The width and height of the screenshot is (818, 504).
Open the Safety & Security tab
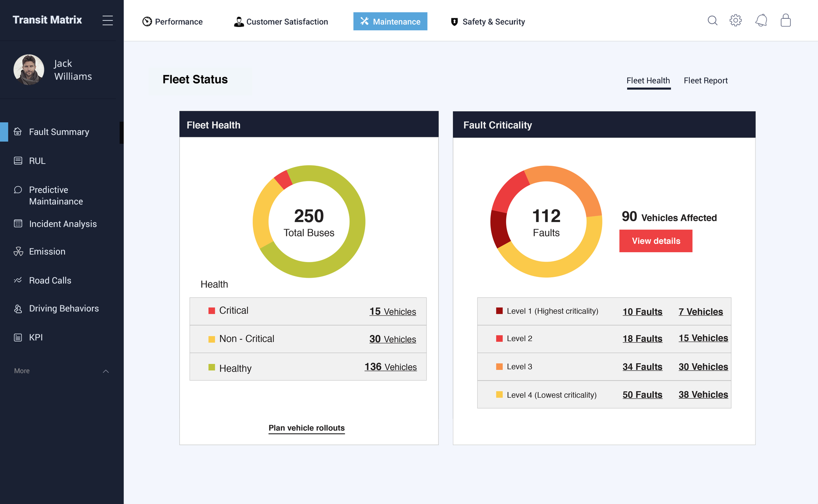coord(487,21)
